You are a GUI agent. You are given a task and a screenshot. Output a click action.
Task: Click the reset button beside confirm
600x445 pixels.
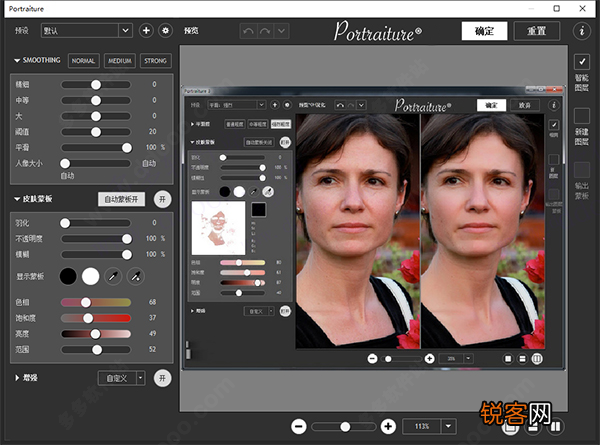(x=536, y=31)
